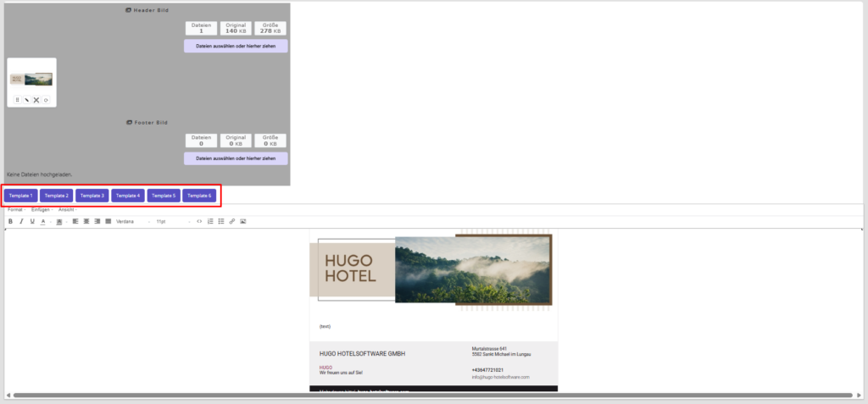
Task: Open the Format menu
Action: tap(15, 209)
